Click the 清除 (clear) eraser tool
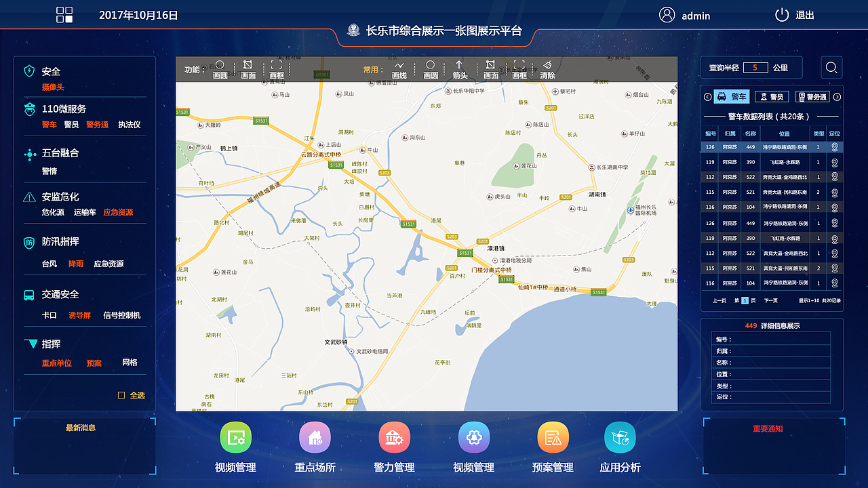Viewport: 868px width, 488px height. [x=547, y=70]
